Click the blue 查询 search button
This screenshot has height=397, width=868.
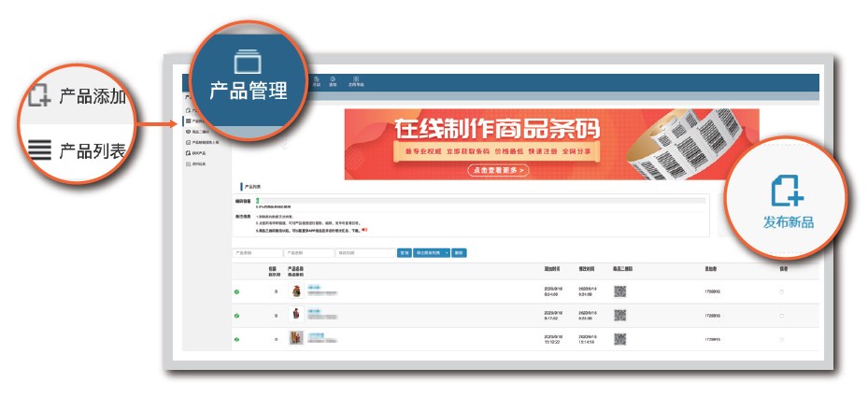tap(405, 252)
